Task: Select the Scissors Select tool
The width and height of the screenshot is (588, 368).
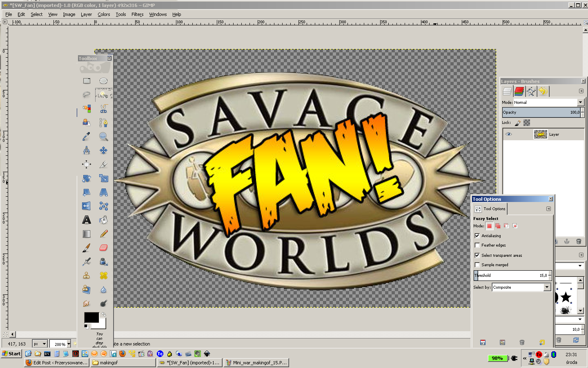Action: 103,109
